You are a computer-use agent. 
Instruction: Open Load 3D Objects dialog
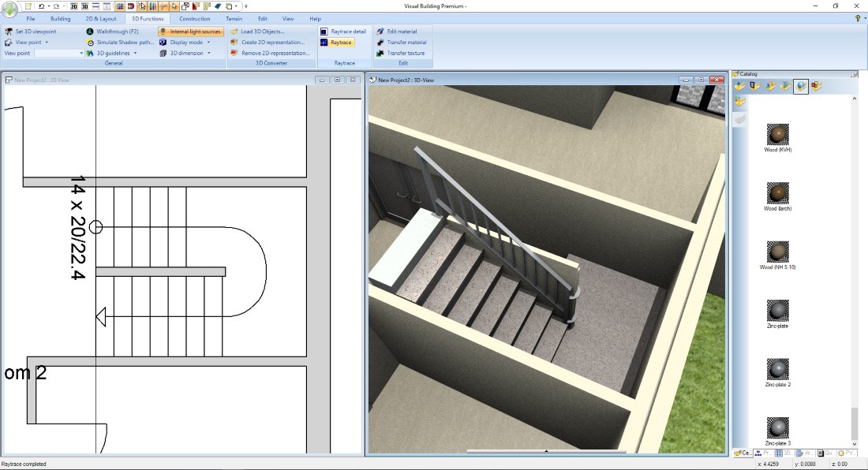(x=262, y=32)
